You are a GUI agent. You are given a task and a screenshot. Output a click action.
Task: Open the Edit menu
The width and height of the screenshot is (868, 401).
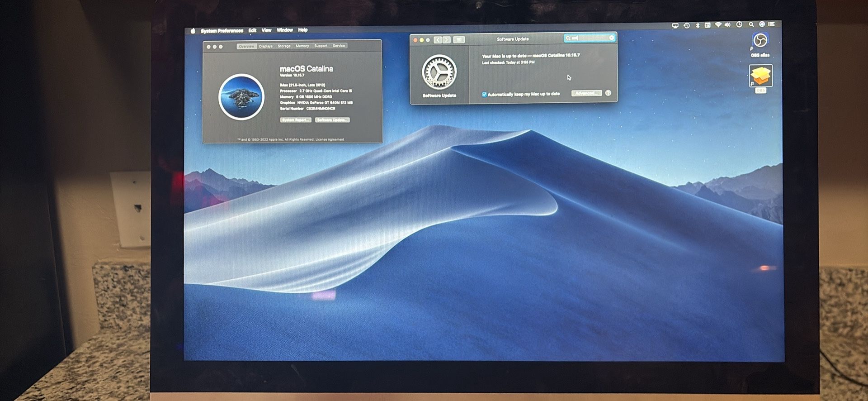tap(252, 30)
